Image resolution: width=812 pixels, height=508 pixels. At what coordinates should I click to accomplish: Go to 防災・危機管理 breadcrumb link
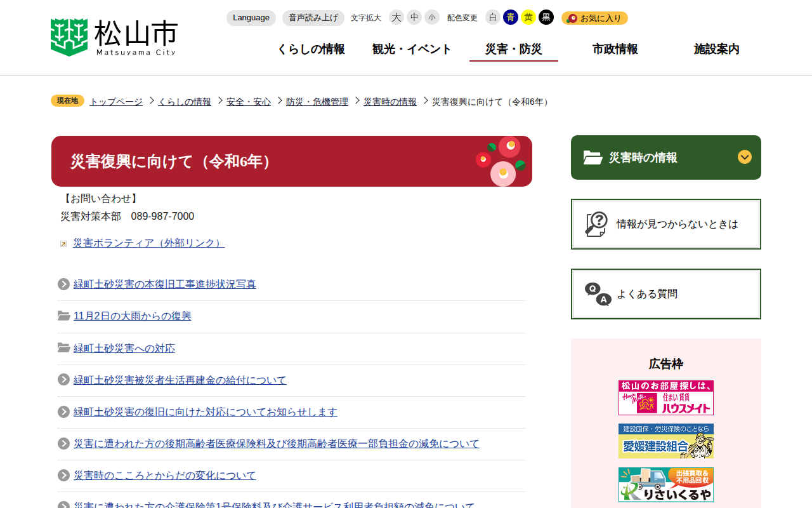click(x=317, y=102)
